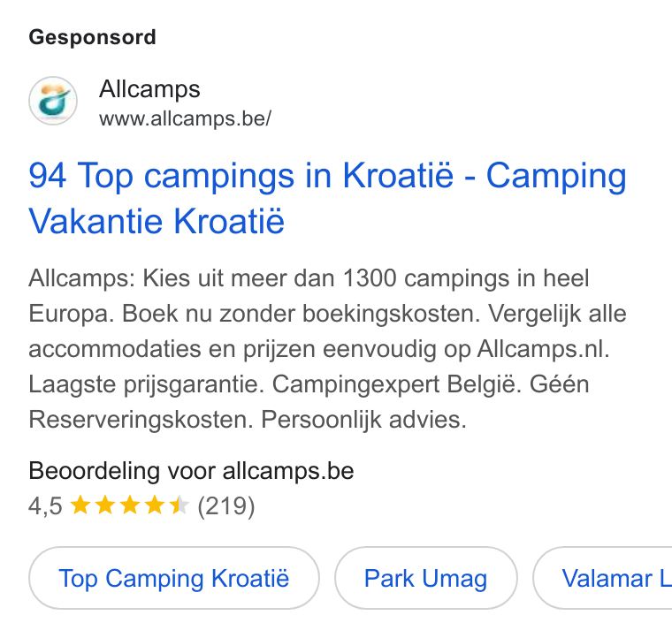The image size is (672, 638).
Task: Click the Allcamps advertiser name
Action: tap(149, 89)
